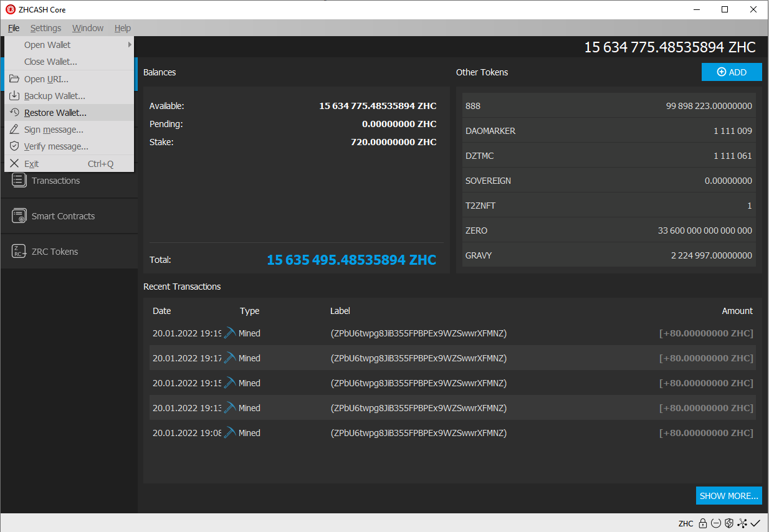Click the Available balance value
This screenshot has height=532, width=769.
tap(378, 106)
